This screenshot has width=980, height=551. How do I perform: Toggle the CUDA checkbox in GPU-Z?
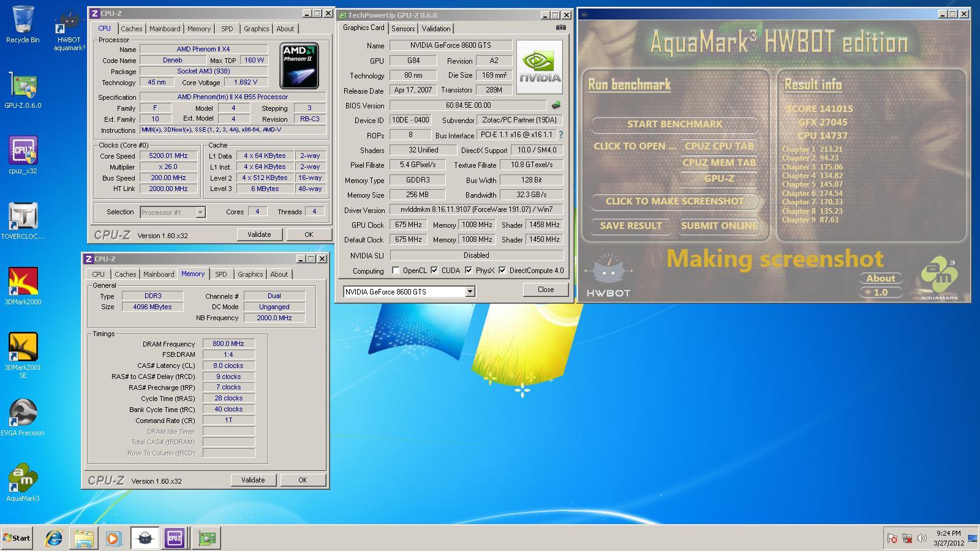click(x=434, y=271)
